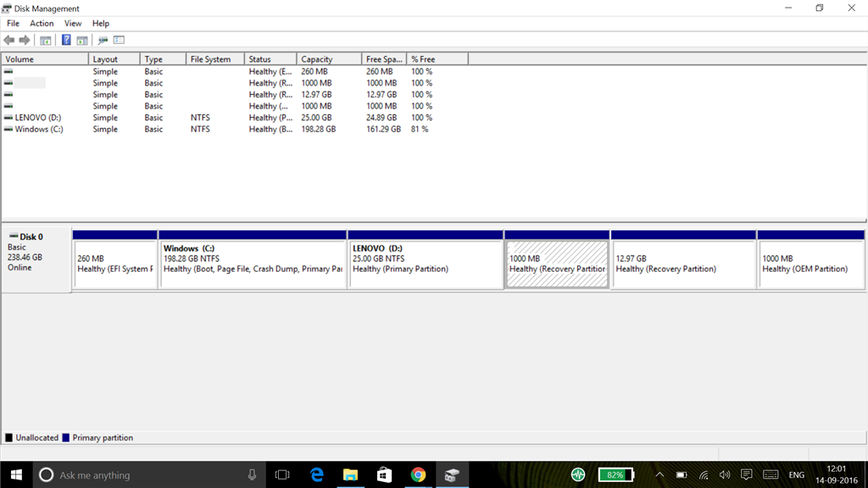The height and width of the screenshot is (488, 868).
Task: Click the % Free column header
Action: (437, 59)
